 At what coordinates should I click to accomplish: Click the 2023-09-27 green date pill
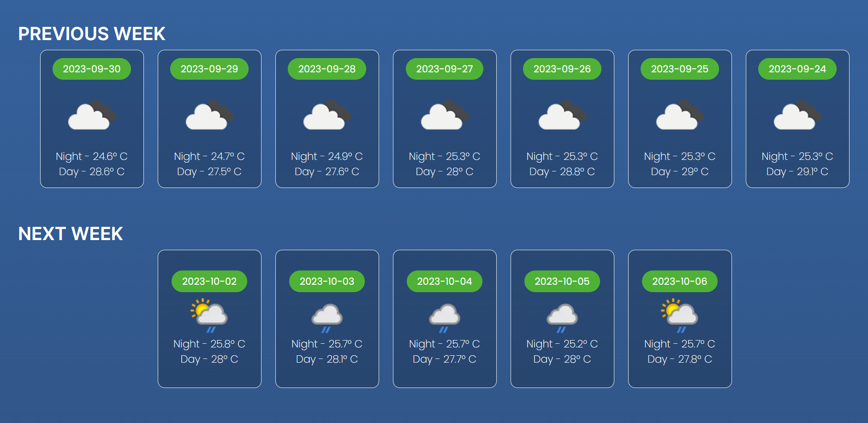pyautogui.click(x=444, y=69)
